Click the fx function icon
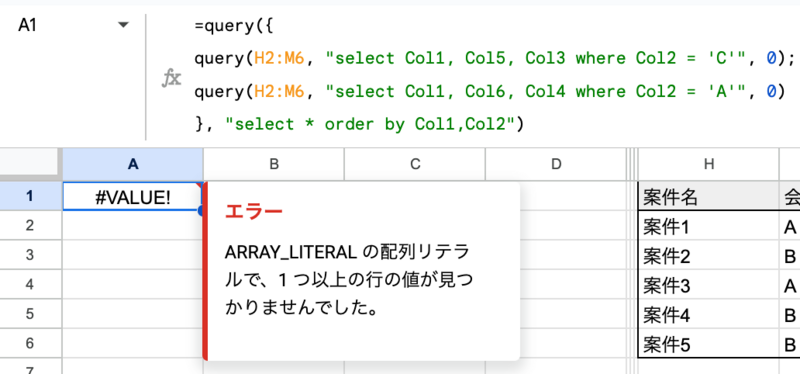 pos(171,78)
